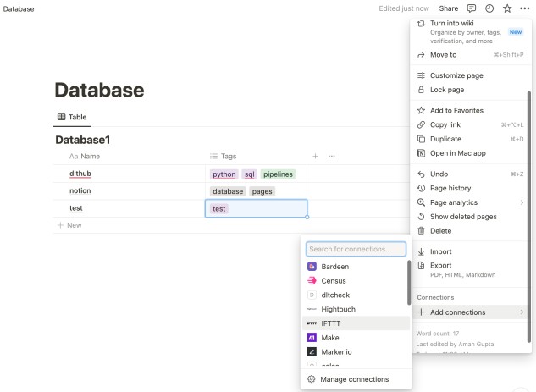
Task: Add a new property column with plus
Action: pos(315,157)
